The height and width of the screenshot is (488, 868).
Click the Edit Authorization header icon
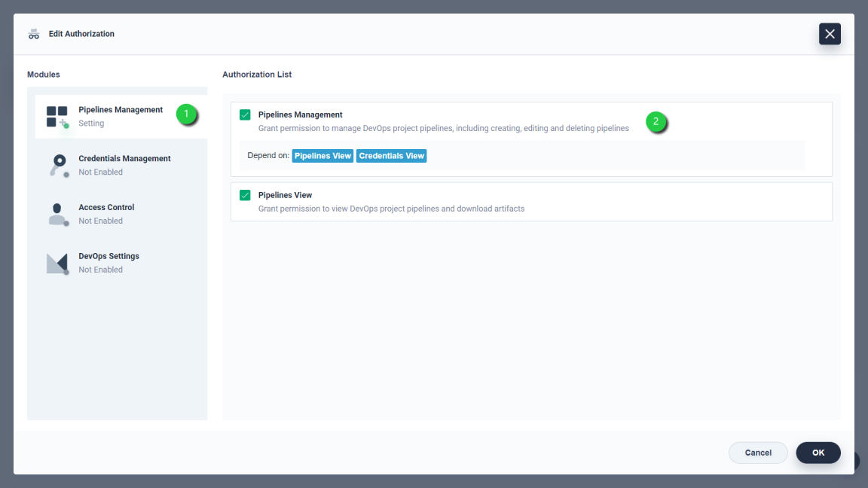(x=34, y=34)
